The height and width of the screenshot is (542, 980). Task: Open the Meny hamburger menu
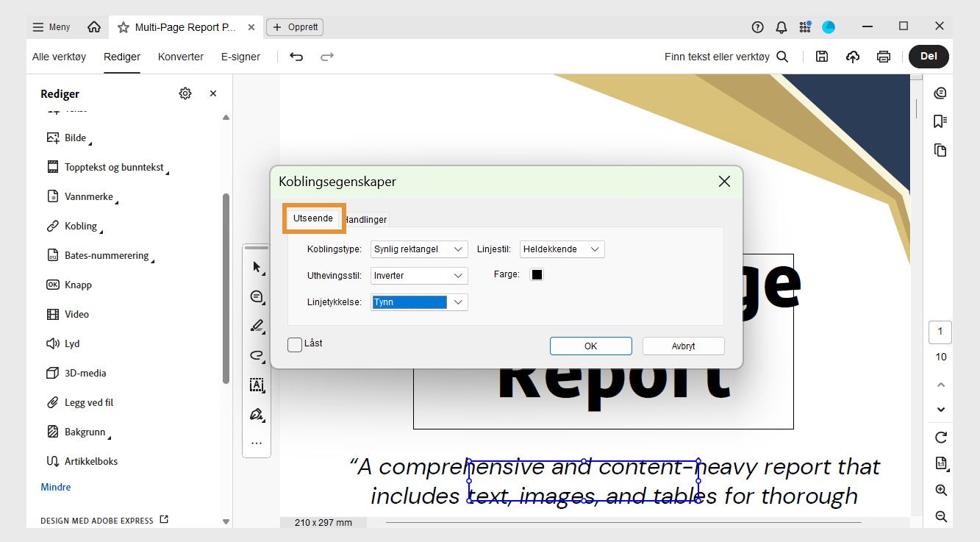coord(51,27)
